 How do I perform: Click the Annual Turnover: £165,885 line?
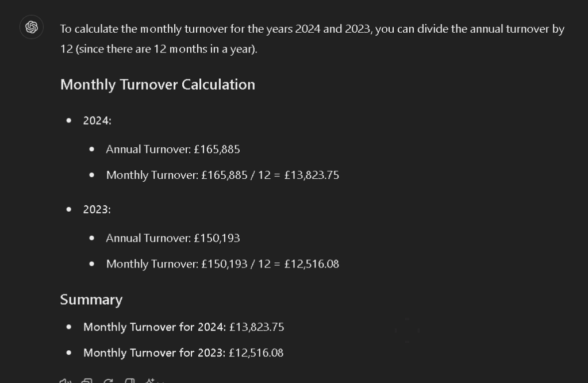tap(173, 150)
